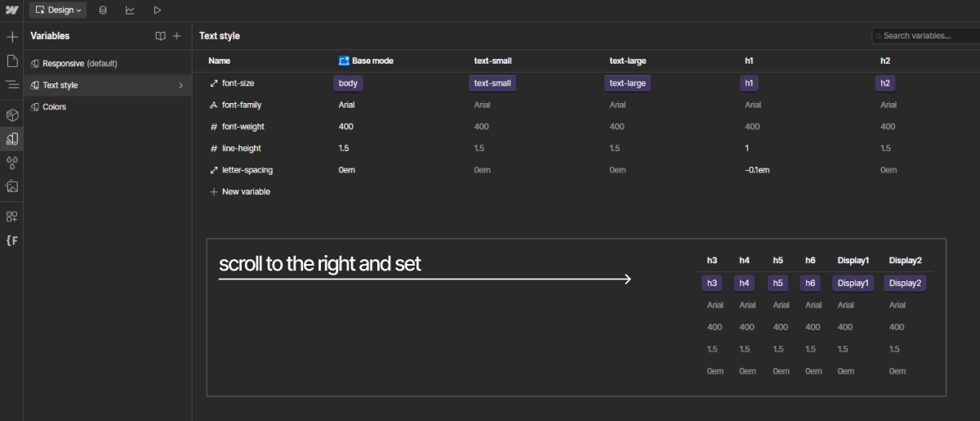Image resolution: width=980 pixels, height=421 pixels.
Task: Open the CMS database icon
Action: (x=103, y=11)
